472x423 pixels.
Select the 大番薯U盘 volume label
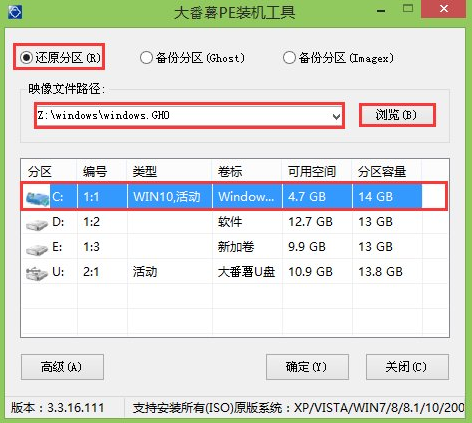click(x=246, y=272)
